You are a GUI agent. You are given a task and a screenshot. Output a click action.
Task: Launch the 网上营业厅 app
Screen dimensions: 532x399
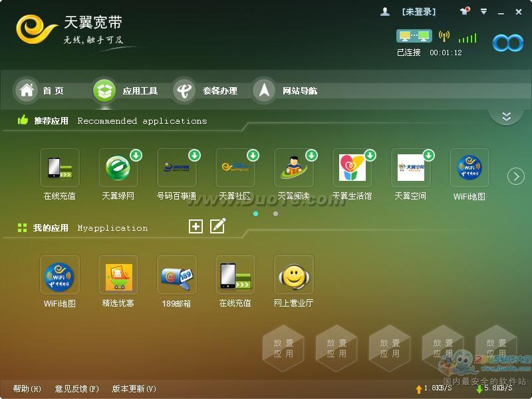point(294,275)
